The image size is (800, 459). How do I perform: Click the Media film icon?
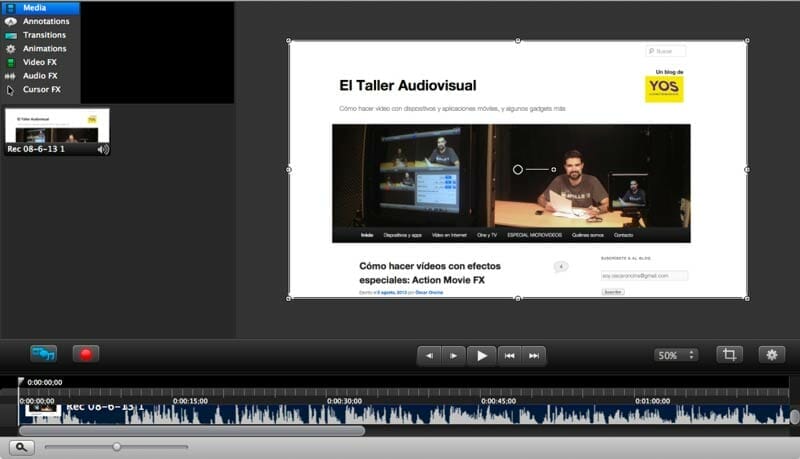tap(10, 8)
